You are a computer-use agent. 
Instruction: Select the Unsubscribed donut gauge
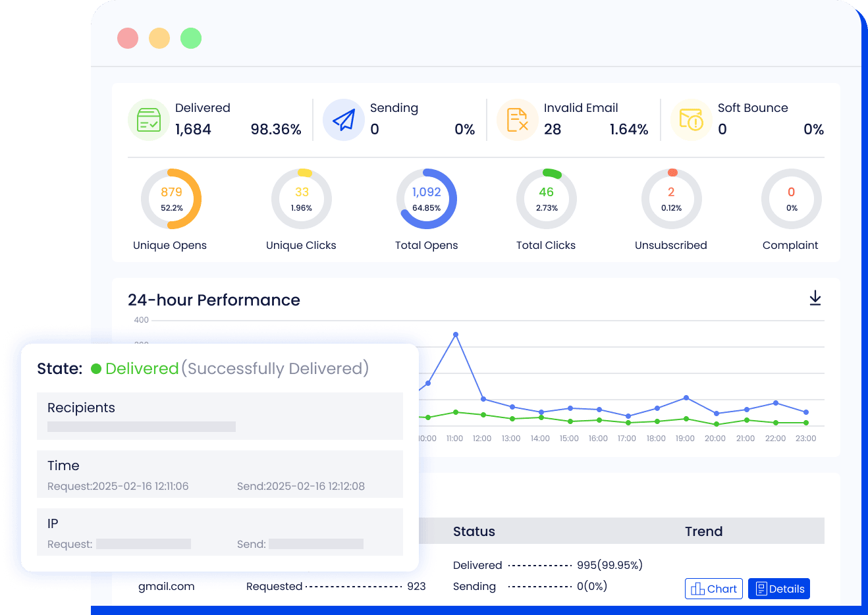(672, 199)
